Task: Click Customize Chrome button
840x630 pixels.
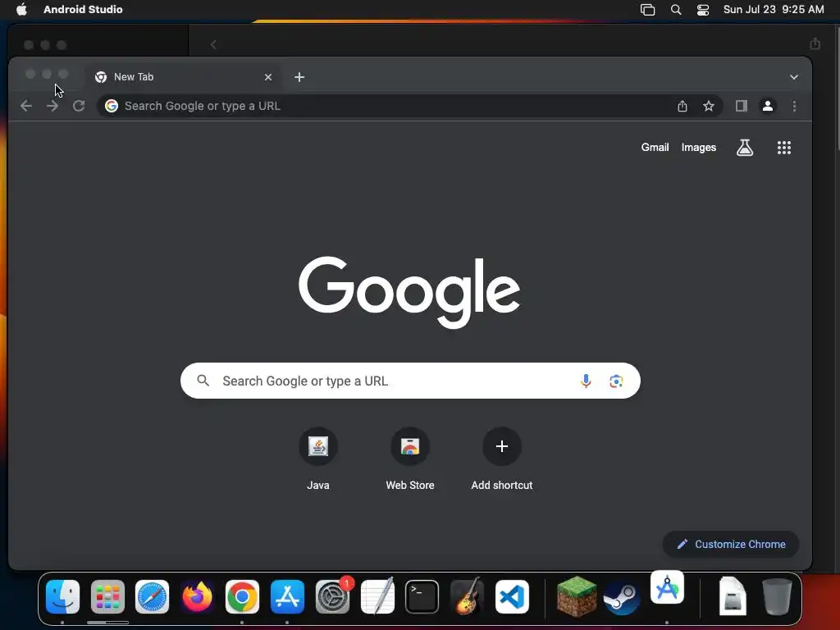Action: pyautogui.click(x=731, y=545)
